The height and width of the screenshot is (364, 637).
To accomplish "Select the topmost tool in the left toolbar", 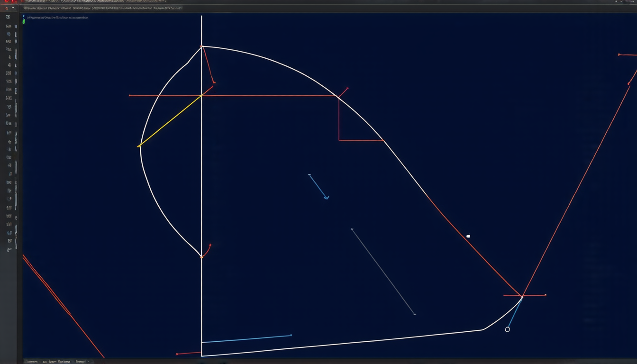I will pos(8,17).
